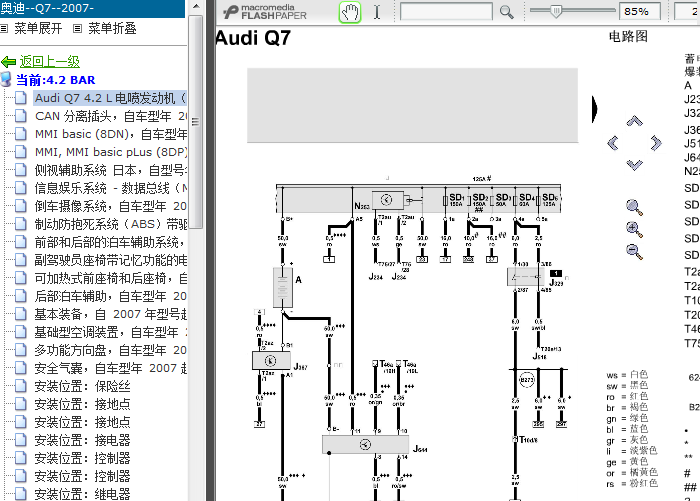Click the zoom in magnifier icon
700x501 pixels.
[x=634, y=230]
